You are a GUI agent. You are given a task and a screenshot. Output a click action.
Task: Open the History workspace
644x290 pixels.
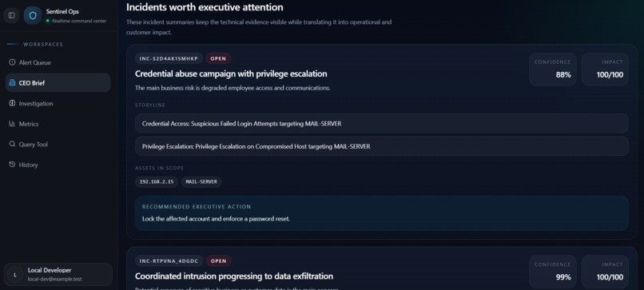point(58,165)
